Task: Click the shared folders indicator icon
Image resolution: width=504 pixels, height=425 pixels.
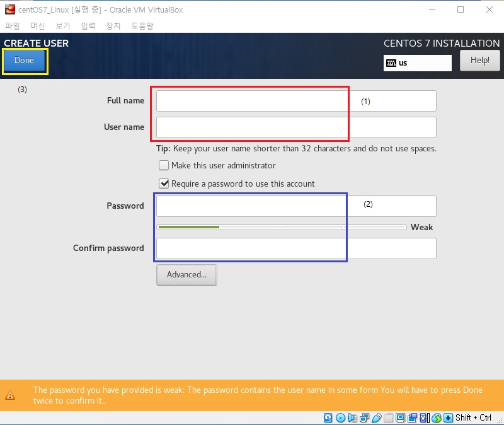Action: [389, 417]
